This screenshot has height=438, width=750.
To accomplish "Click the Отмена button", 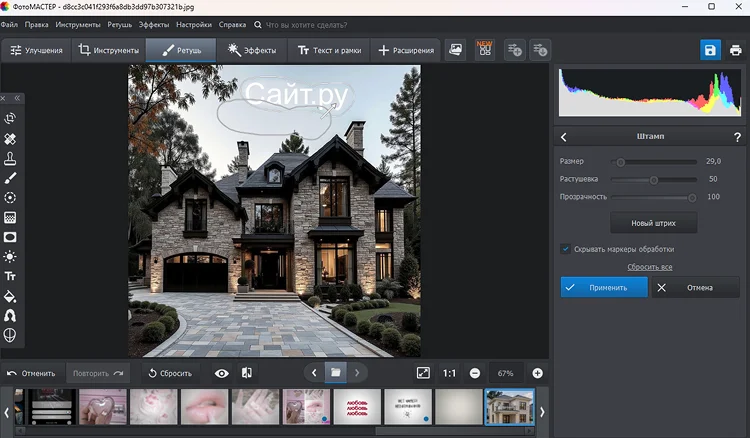I will (x=695, y=287).
